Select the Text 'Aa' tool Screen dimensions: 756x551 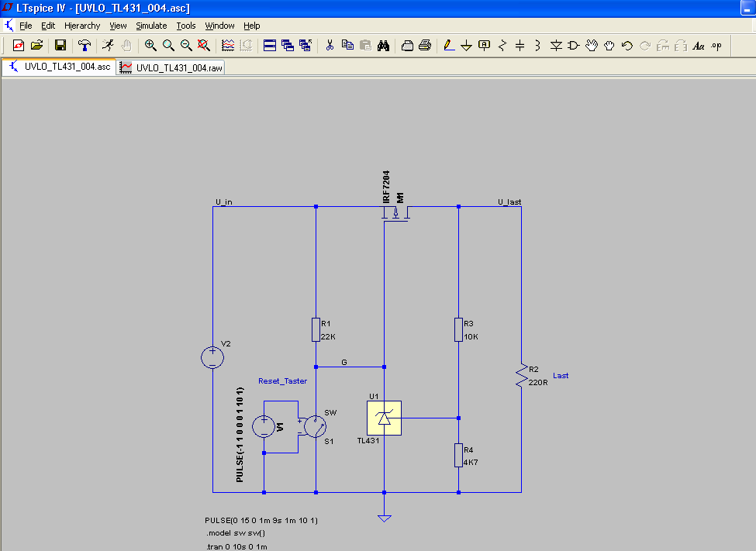point(699,45)
